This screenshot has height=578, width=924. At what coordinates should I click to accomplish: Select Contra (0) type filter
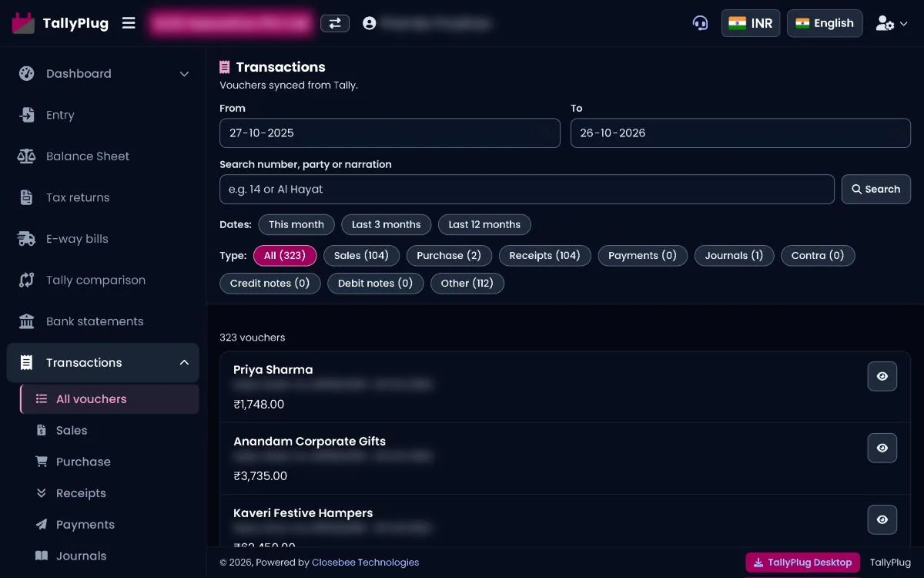pyautogui.click(x=818, y=255)
